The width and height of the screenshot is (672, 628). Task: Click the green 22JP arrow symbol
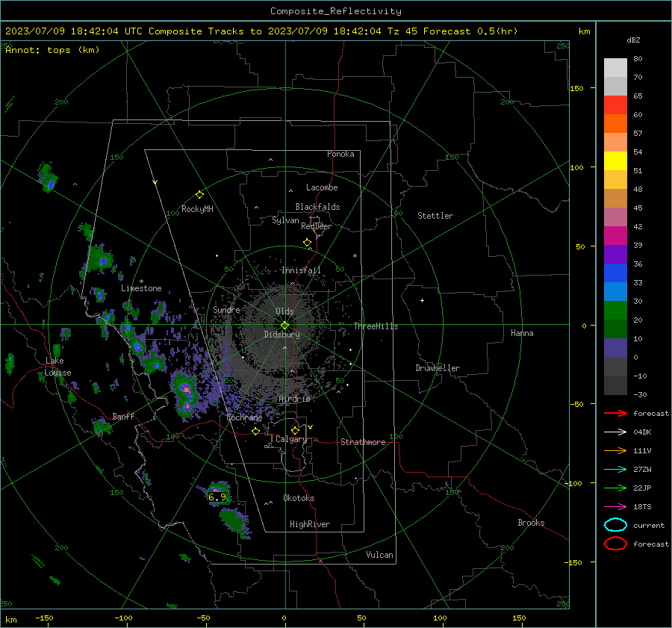coord(615,488)
